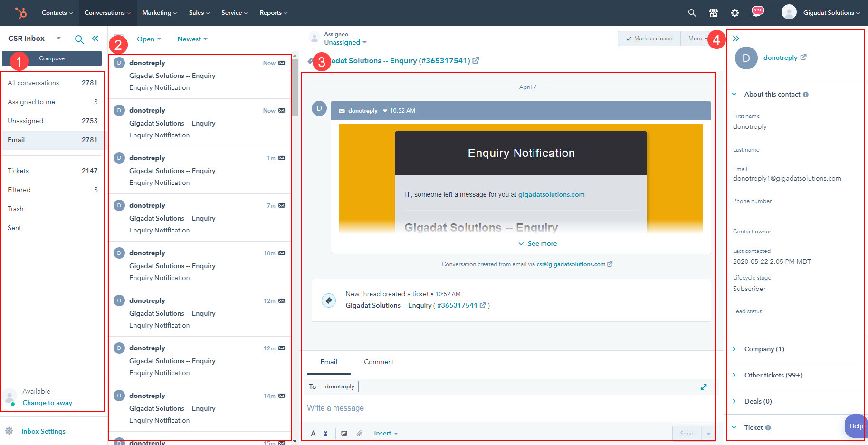Image resolution: width=868 pixels, height=445 pixels.
Task: Open the Filtered view
Action: [52, 190]
